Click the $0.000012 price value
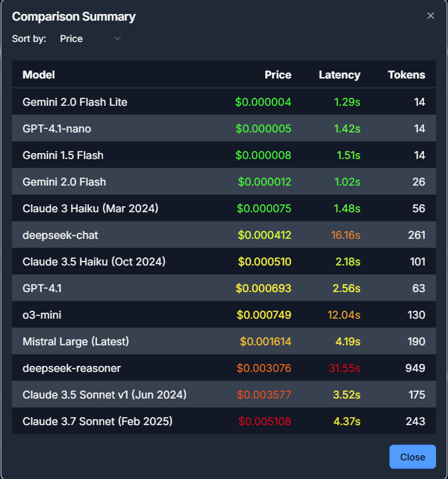The image size is (448, 479). pyautogui.click(x=265, y=182)
